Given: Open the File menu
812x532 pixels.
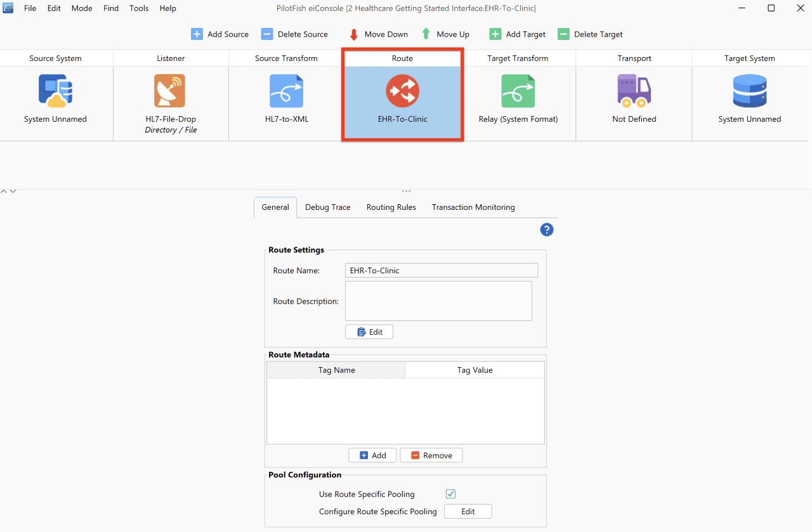Looking at the screenshot, I should tap(30, 8).
